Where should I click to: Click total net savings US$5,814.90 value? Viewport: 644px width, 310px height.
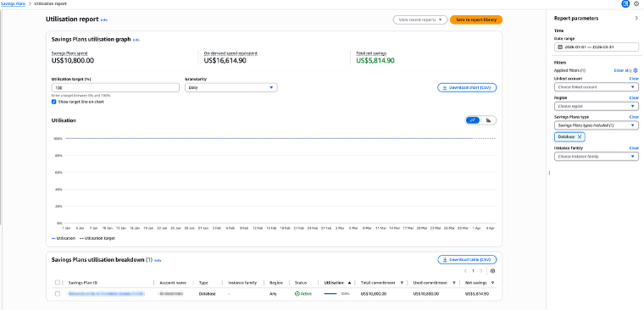(x=375, y=61)
